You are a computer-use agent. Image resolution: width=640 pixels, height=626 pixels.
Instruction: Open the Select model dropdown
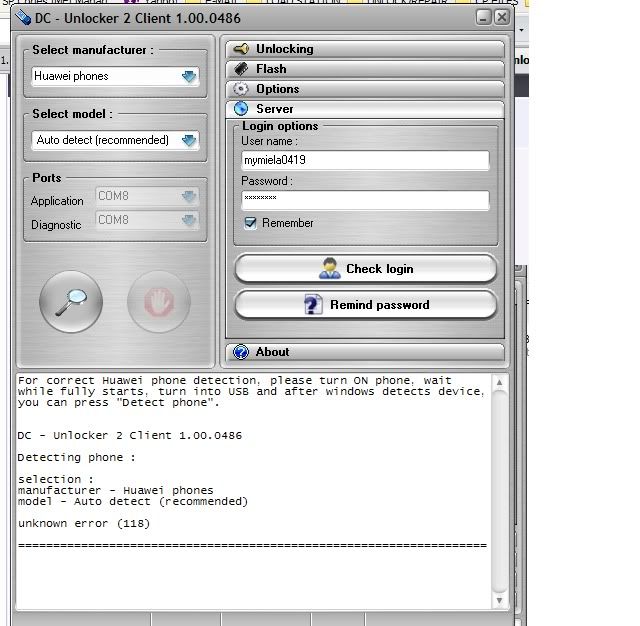(189, 140)
